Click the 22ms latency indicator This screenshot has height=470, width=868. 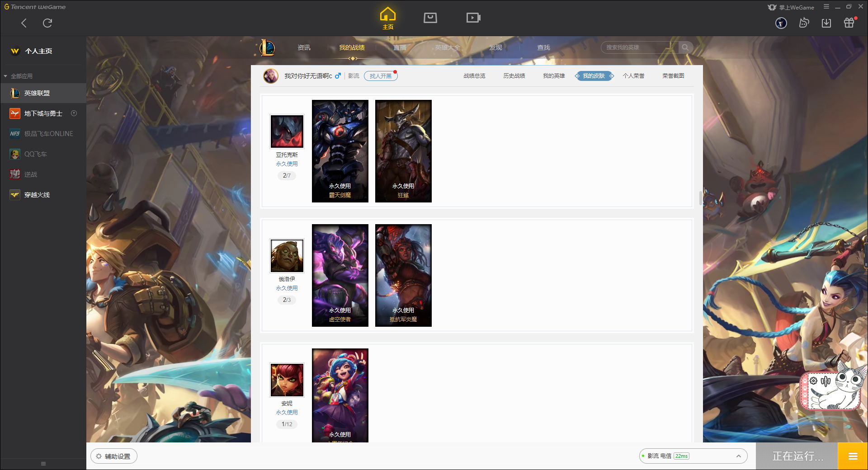pos(681,456)
